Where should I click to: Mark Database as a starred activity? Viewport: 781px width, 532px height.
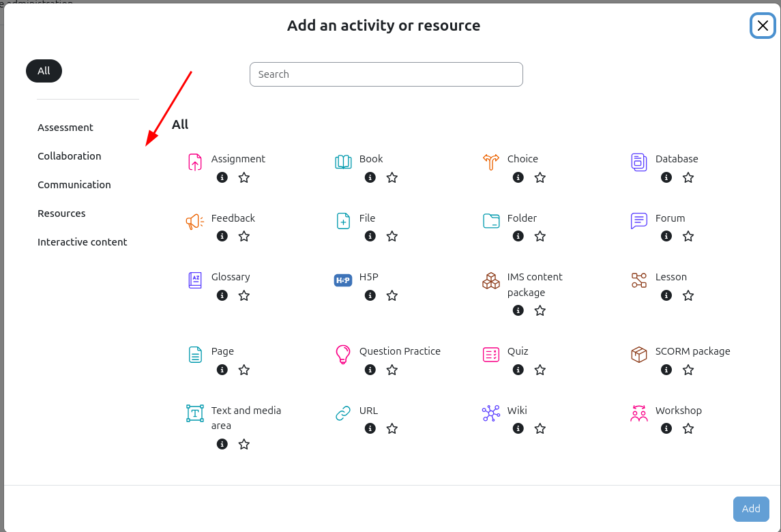(688, 177)
